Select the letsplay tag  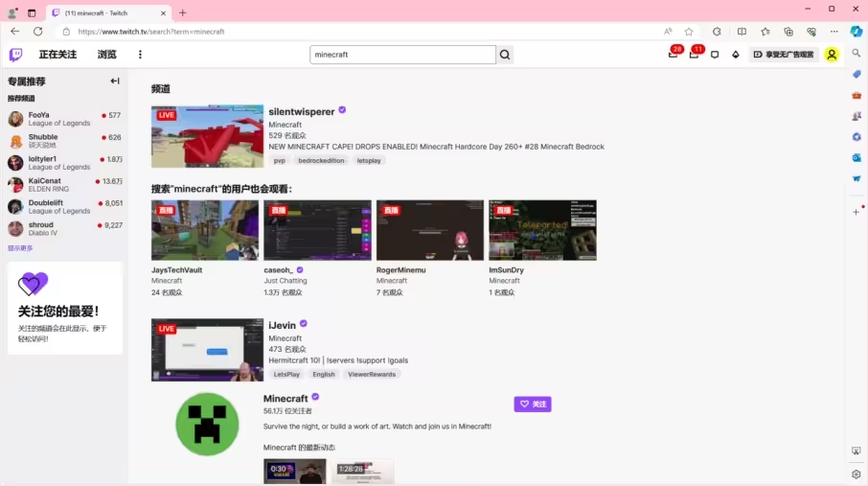(369, 161)
